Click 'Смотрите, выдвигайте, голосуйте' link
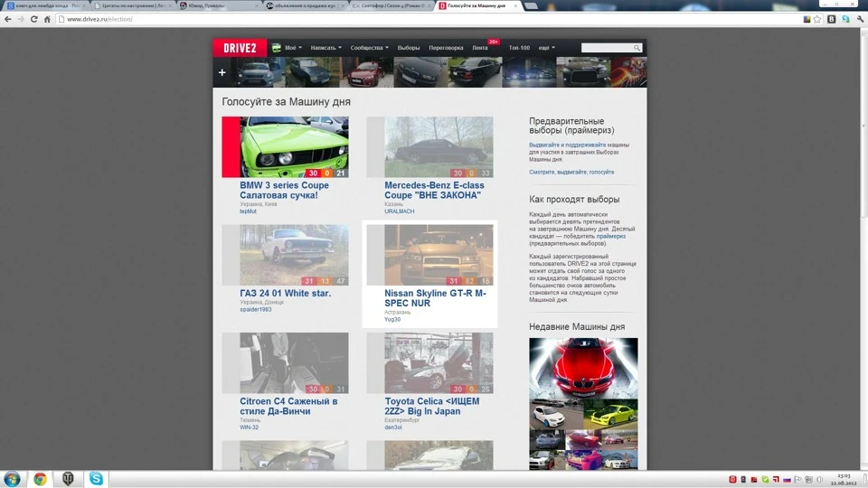Screen dimensions: 868x488 click(571, 172)
